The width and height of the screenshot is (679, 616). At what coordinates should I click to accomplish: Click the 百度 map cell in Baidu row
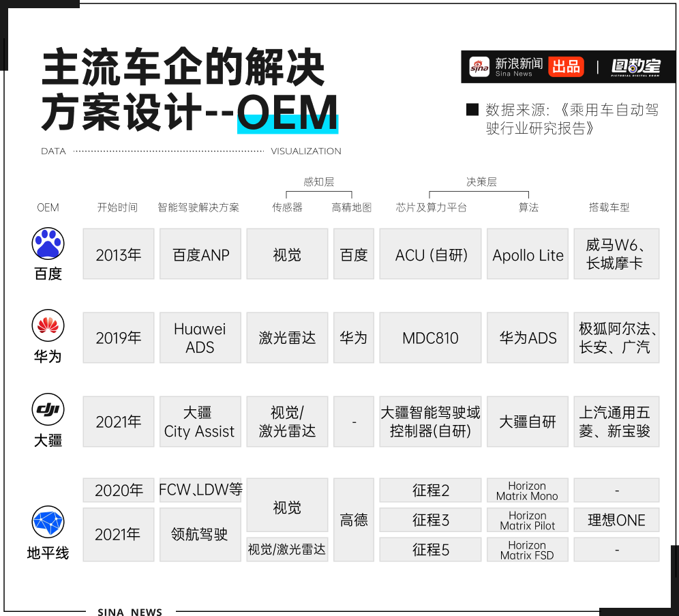point(354,254)
